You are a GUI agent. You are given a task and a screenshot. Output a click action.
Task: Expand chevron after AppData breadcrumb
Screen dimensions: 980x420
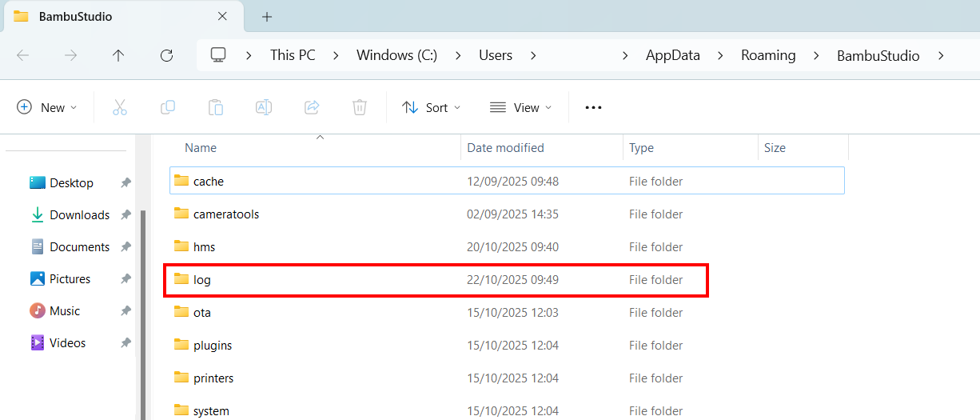pos(721,55)
